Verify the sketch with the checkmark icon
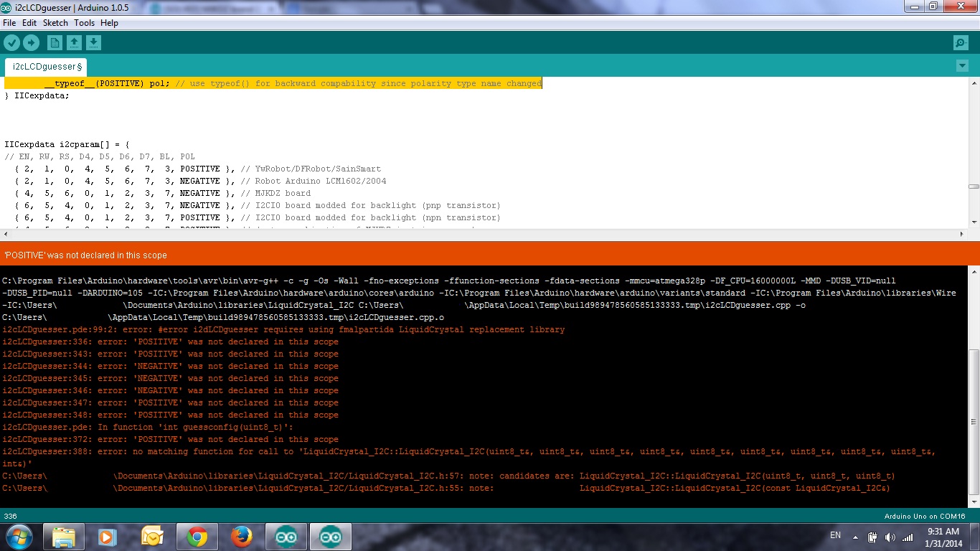980x551 pixels. [12, 42]
